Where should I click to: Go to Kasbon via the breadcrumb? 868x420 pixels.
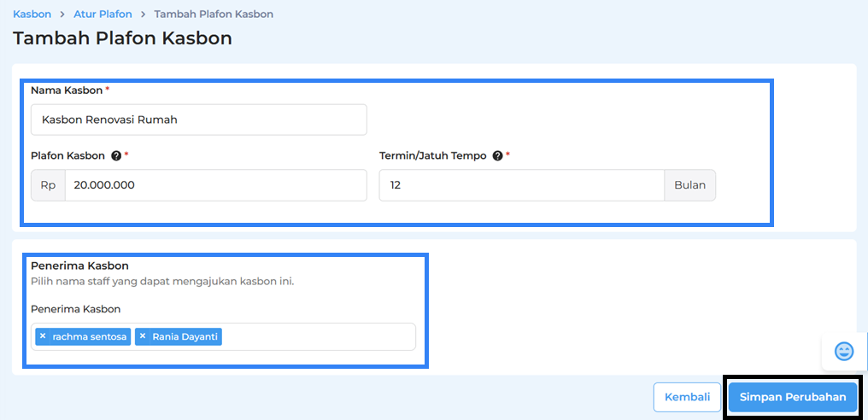click(32, 15)
